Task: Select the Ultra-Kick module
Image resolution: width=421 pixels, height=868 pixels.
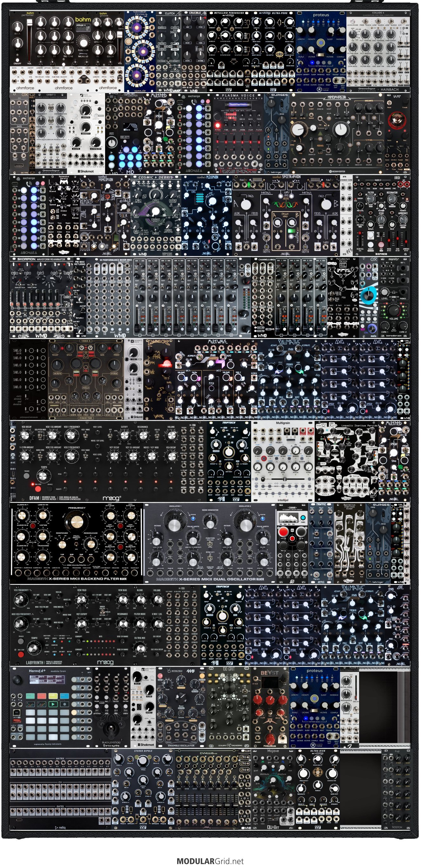Action: tap(317, 790)
